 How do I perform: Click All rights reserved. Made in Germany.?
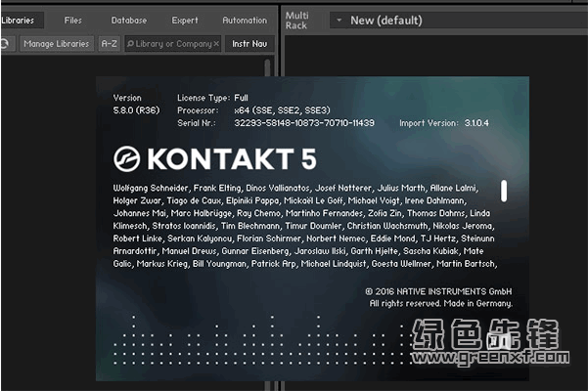[441, 303]
